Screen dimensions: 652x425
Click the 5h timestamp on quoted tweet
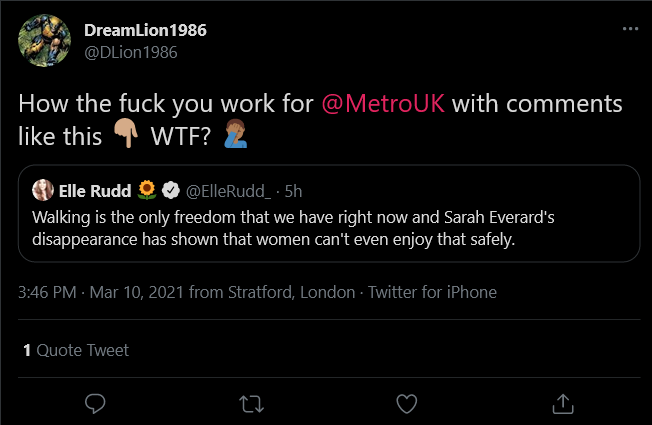[x=293, y=191]
